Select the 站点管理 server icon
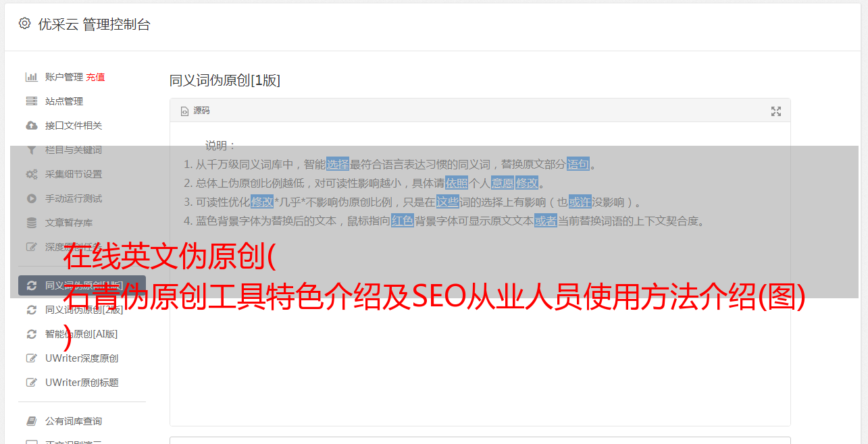 [x=31, y=101]
